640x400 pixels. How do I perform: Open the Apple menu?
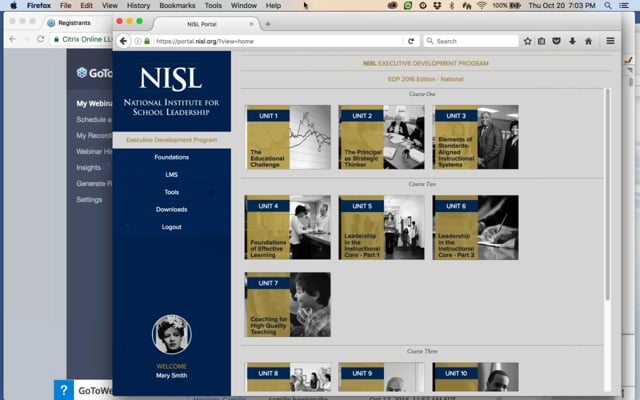click(x=13, y=5)
